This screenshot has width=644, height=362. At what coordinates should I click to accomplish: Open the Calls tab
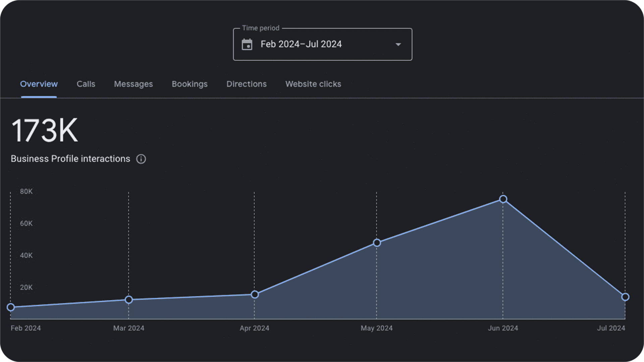click(86, 84)
